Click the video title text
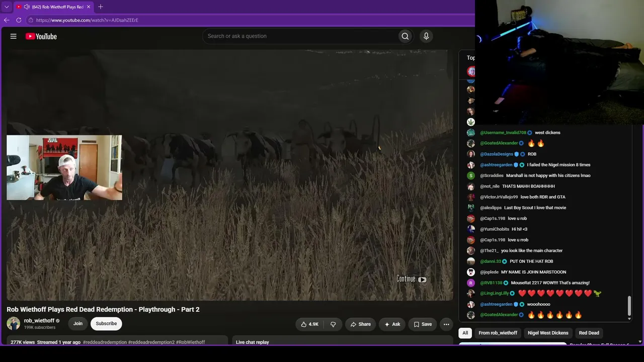Viewport: 644px width, 362px height. (x=103, y=309)
